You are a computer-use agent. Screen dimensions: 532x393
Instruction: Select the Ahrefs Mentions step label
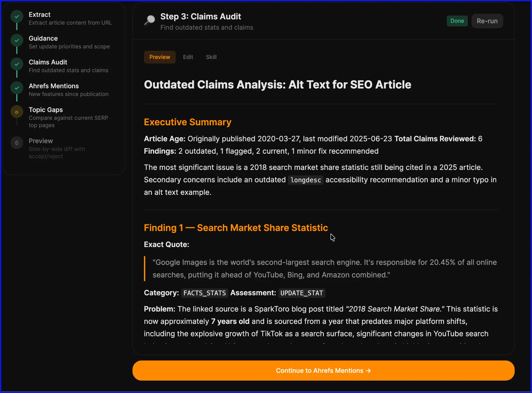pos(54,86)
